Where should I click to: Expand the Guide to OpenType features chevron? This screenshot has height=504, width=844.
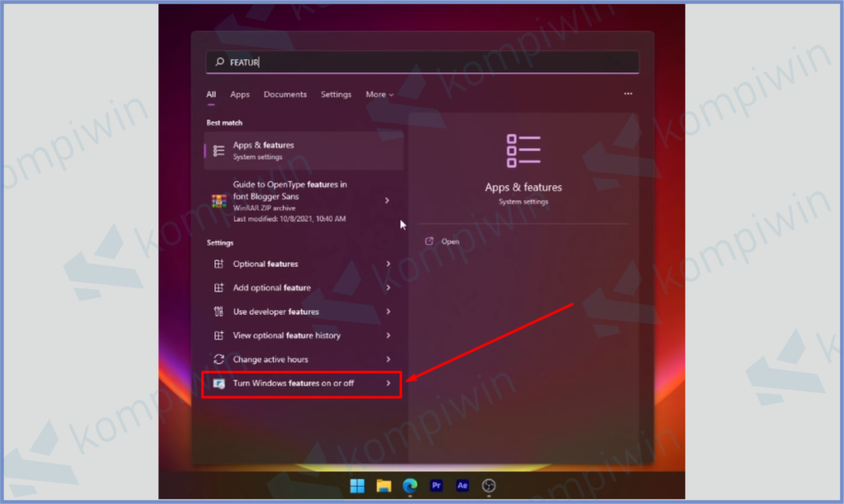pos(387,200)
